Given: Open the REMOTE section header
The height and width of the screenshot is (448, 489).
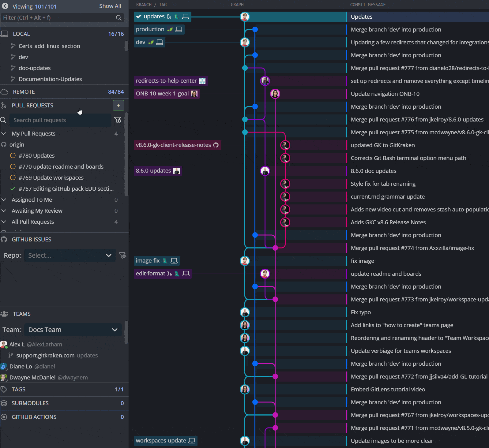Looking at the screenshot, I should (24, 92).
